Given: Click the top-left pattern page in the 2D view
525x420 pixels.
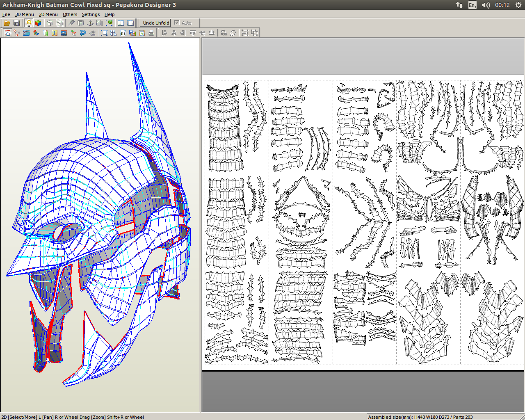Looking at the screenshot, I should [x=237, y=127].
